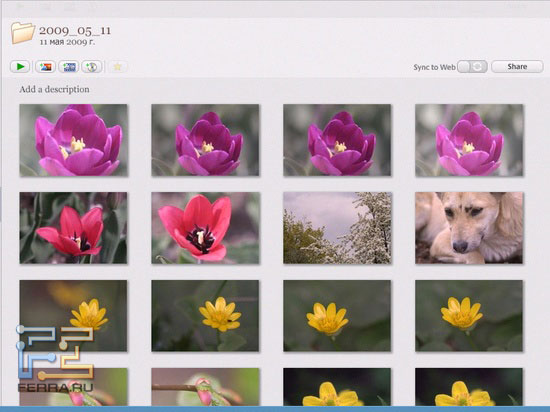Select the second purple tulip thumbnail

205,140
